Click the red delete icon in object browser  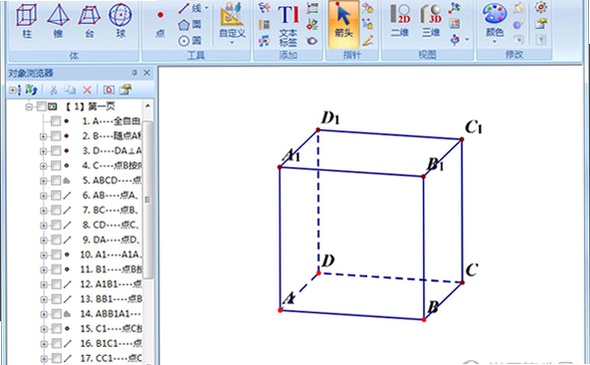point(87,90)
